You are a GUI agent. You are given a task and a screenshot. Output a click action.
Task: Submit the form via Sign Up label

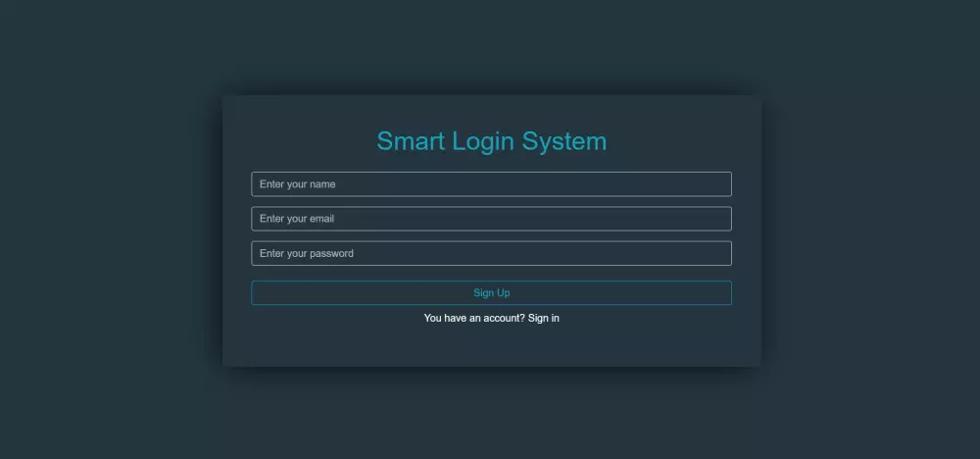pos(491,292)
